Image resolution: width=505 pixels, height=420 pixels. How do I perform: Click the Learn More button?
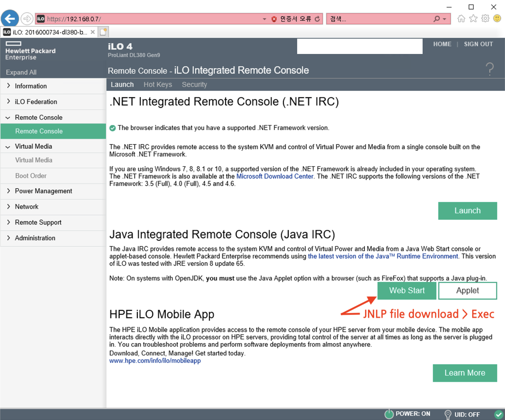coord(465,373)
